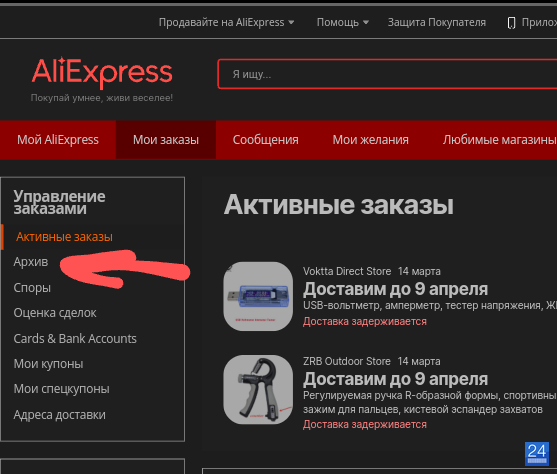Click the mobile app phone icon
Viewport: 557px width, 474px height.
pyautogui.click(x=511, y=23)
